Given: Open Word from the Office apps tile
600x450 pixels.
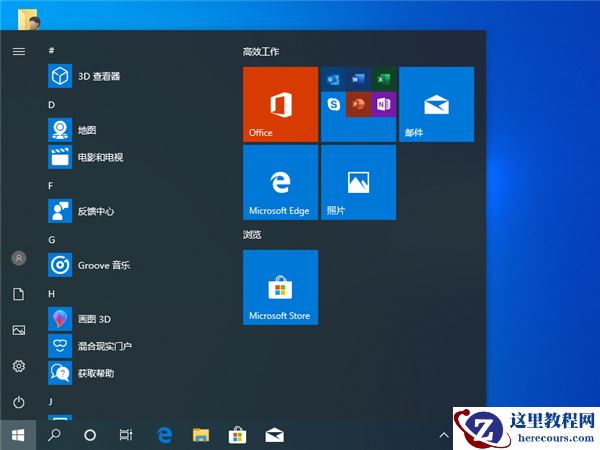Looking at the screenshot, I should (358, 79).
